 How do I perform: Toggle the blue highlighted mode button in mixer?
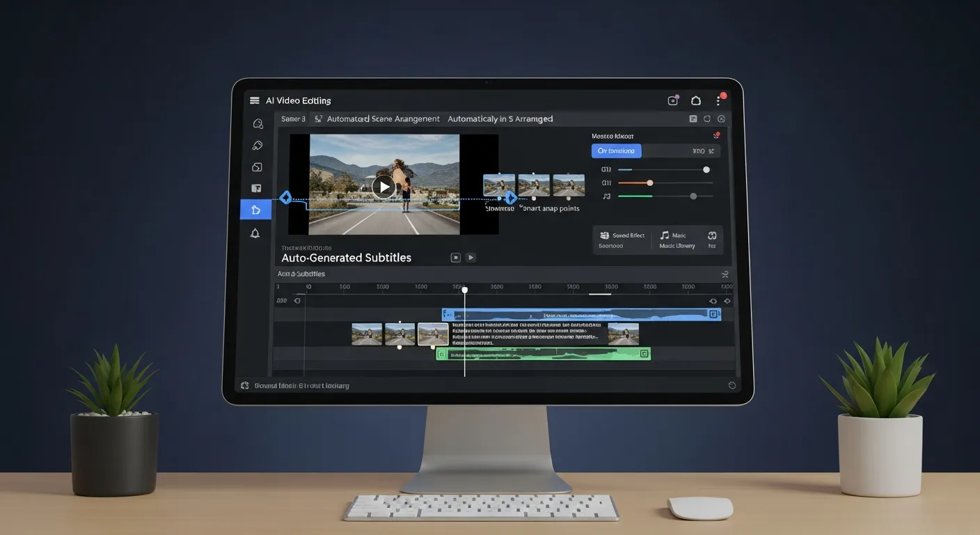[616, 151]
